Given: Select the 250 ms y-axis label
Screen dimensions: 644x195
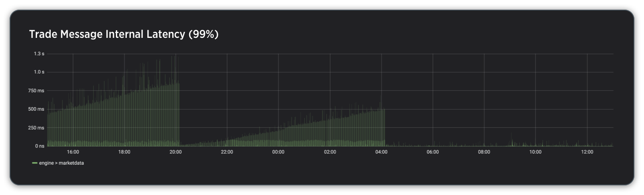Looking at the screenshot, I should pos(36,128).
